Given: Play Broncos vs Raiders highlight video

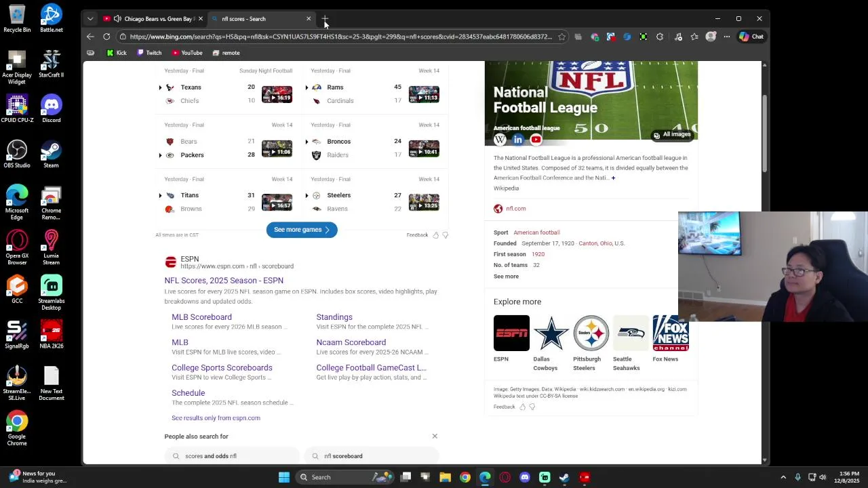Looking at the screenshot, I should [x=424, y=148].
